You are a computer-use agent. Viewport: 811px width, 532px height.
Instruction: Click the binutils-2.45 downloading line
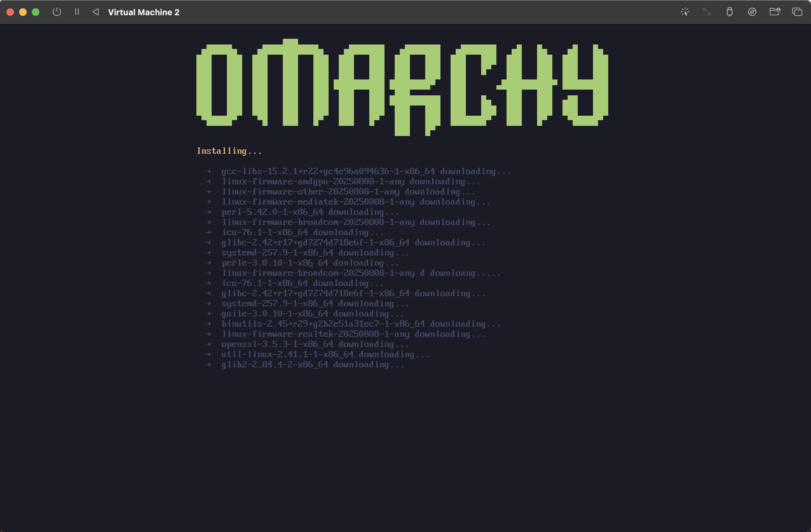(360, 324)
